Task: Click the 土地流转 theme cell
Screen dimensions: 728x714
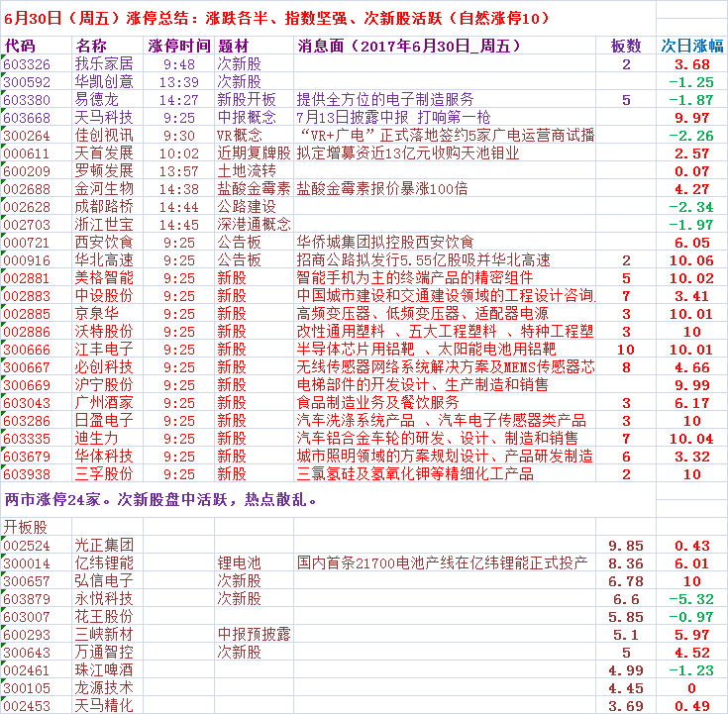Action: (254, 171)
